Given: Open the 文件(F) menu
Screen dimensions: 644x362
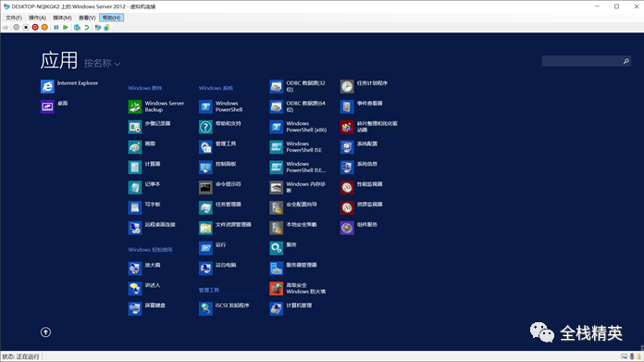Looking at the screenshot, I should [x=14, y=18].
